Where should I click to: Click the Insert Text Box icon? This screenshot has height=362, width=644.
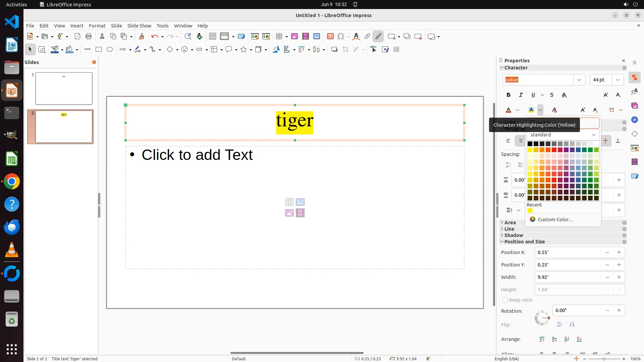click(330, 37)
